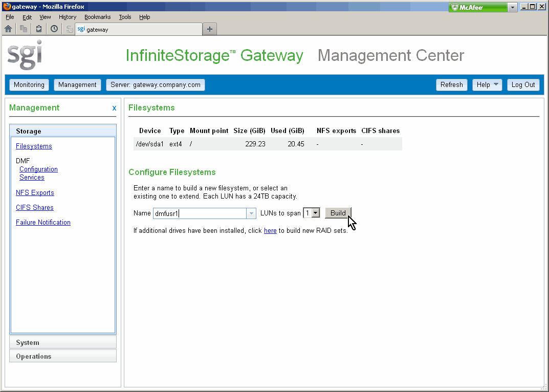Click the Firefox home icon

pyautogui.click(x=8, y=29)
